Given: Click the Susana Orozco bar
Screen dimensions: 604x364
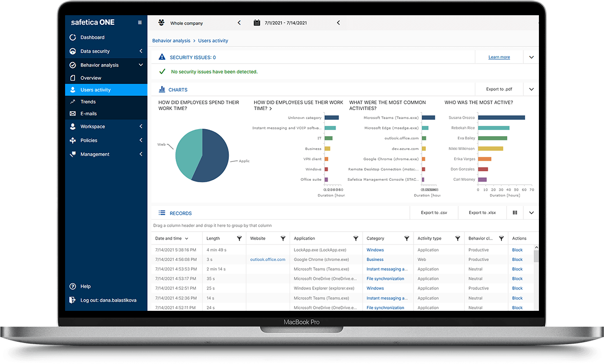Looking at the screenshot, I should [x=501, y=118].
